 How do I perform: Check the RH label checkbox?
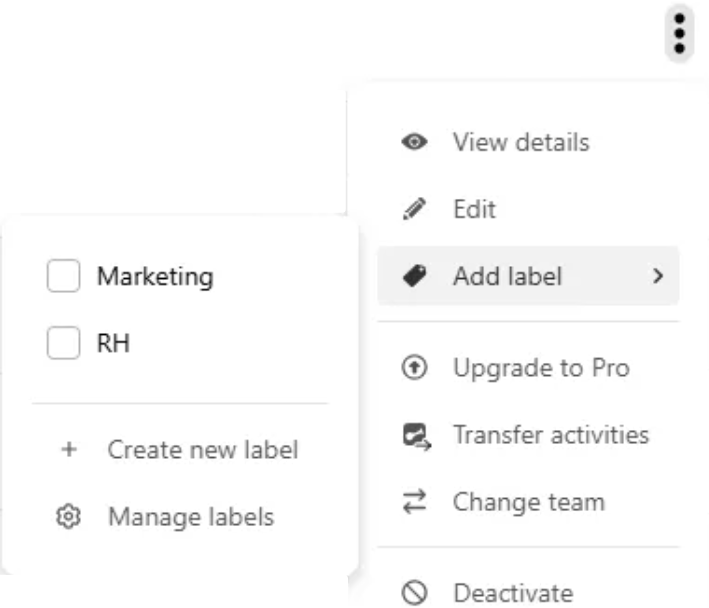click(63, 344)
